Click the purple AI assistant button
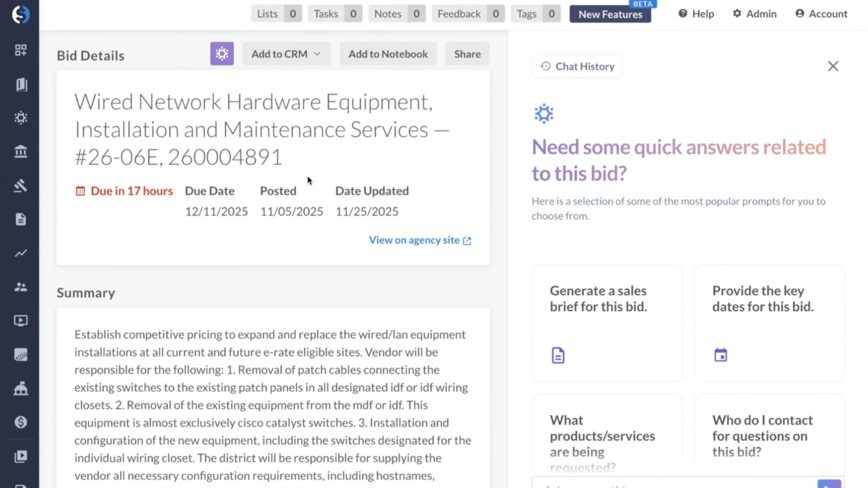The image size is (868, 488). (x=222, y=54)
